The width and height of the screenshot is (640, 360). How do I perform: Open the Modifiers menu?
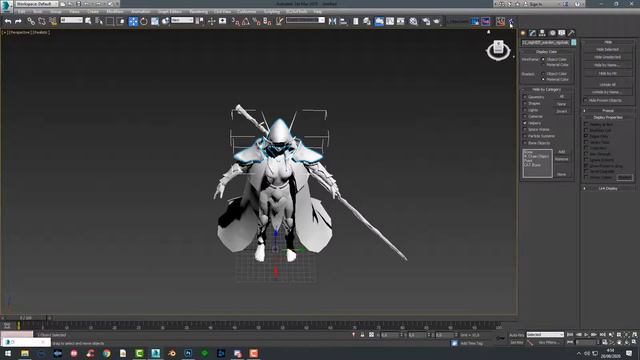pyautogui.click(x=115, y=12)
